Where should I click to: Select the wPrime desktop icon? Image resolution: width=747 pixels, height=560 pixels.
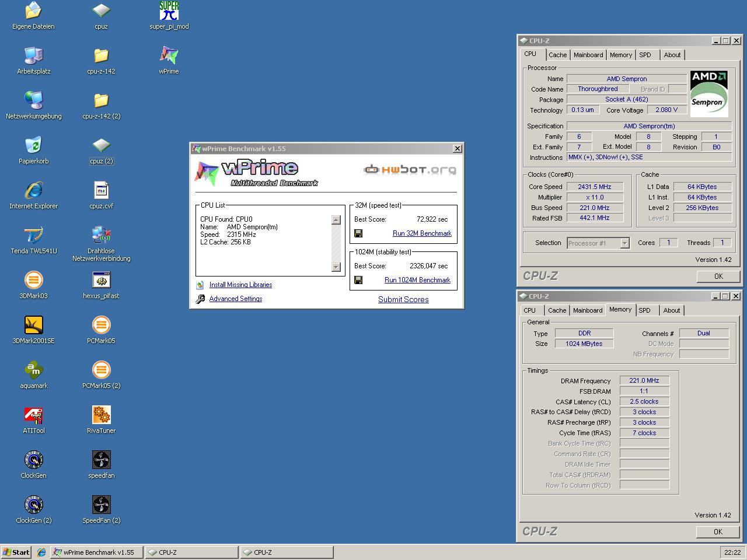point(169,61)
